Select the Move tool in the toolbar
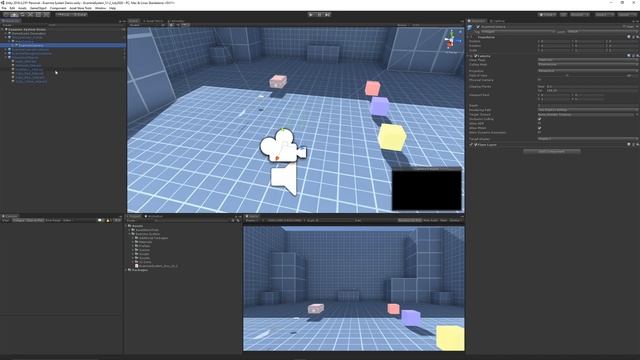 coord(14,15)
